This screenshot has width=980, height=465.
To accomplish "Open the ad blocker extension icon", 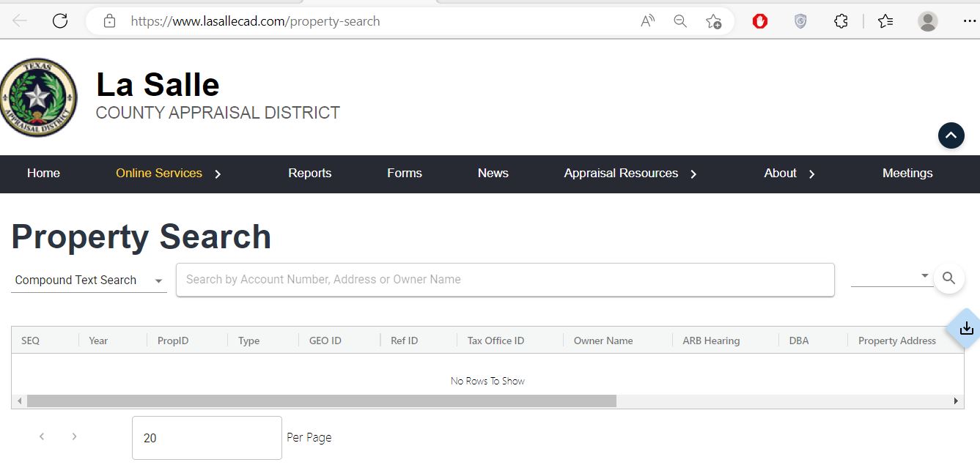I will (x=759, y=21).
